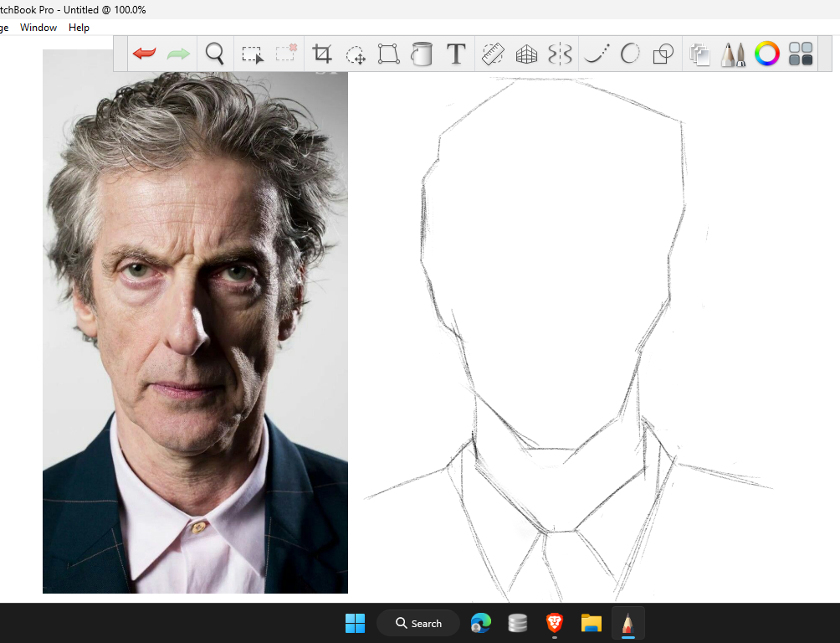Activate the Crop tool

(322, 54)
